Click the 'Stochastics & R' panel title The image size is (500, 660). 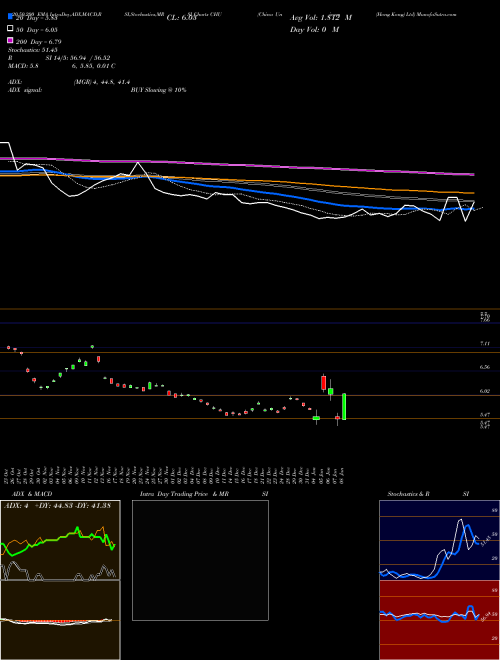(x=409, y=494)
